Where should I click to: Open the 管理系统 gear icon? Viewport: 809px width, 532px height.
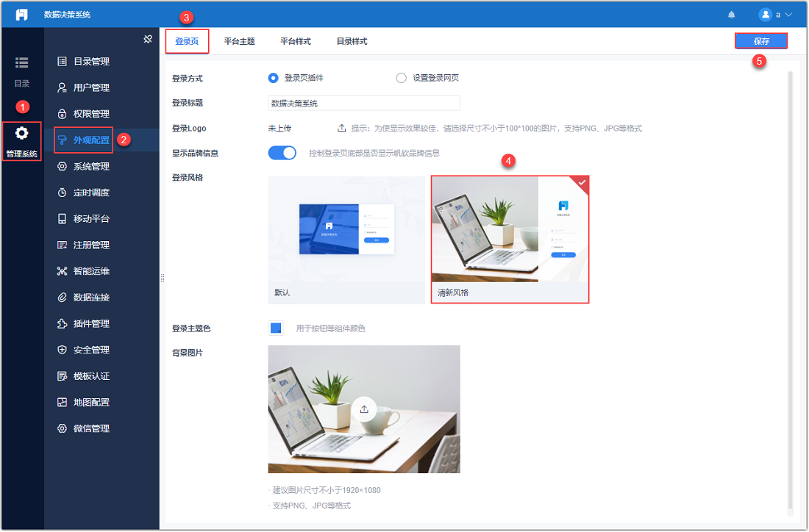(x=21, y=133)
